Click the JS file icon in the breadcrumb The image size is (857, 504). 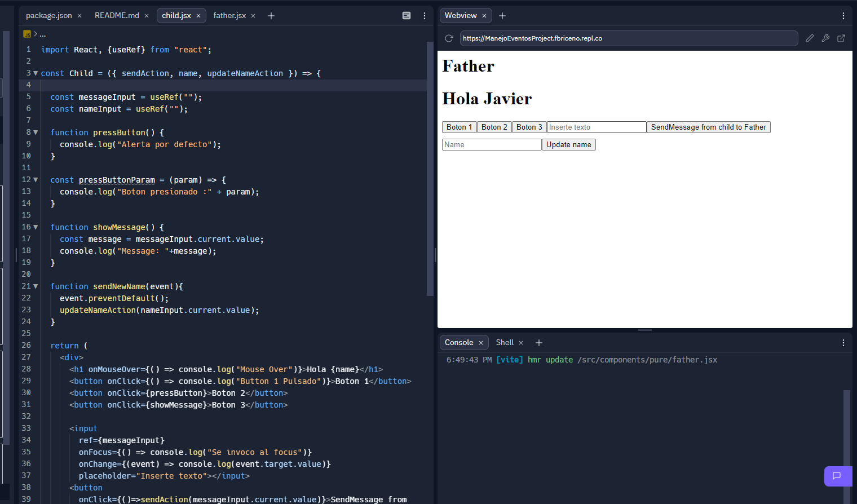click(x=26, y=34)
